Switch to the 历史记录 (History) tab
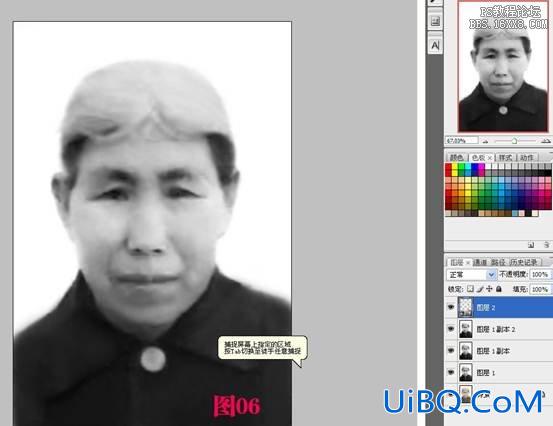Screen dimensions: 553x426 524,262
